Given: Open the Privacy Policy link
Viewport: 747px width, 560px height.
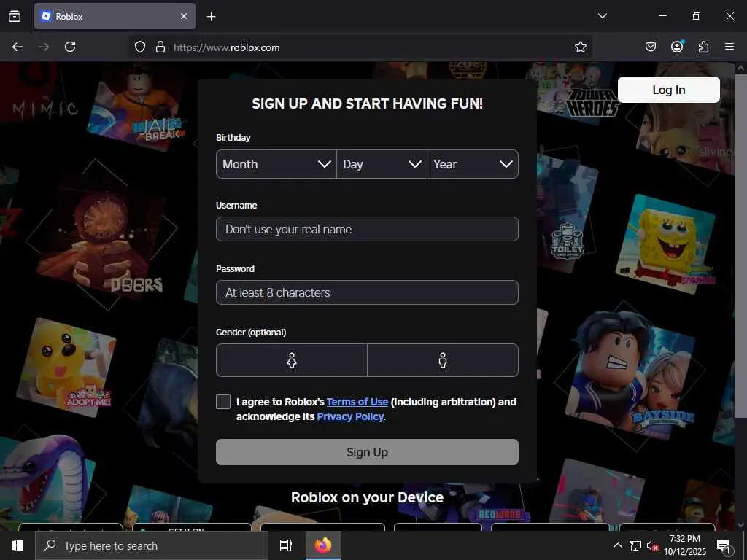Looking at the screenshot, I should click(350, 416).
